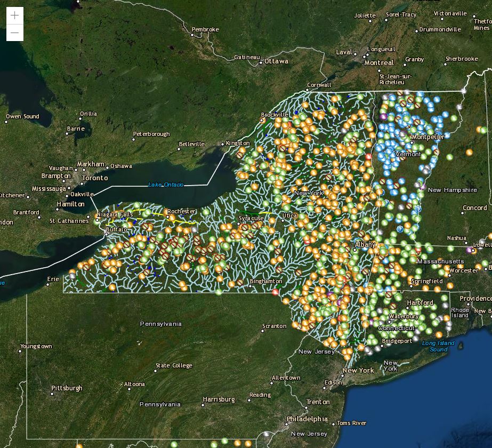Open the gray marker beside Erie

(71, 276)
